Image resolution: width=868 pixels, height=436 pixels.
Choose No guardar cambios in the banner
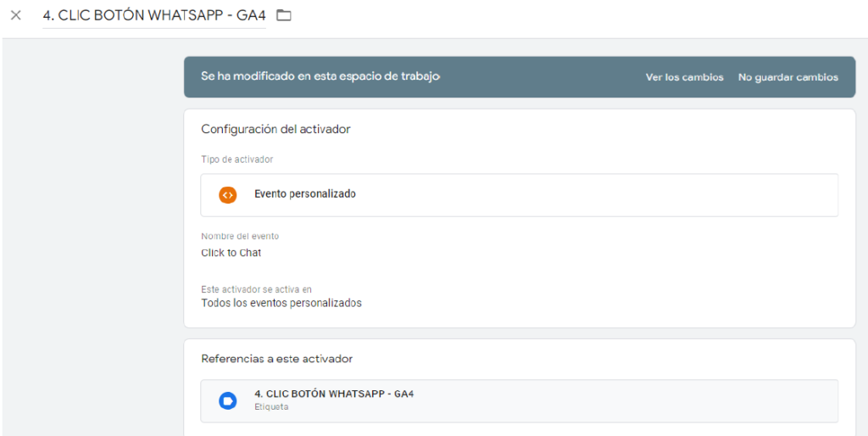[788, 77]
